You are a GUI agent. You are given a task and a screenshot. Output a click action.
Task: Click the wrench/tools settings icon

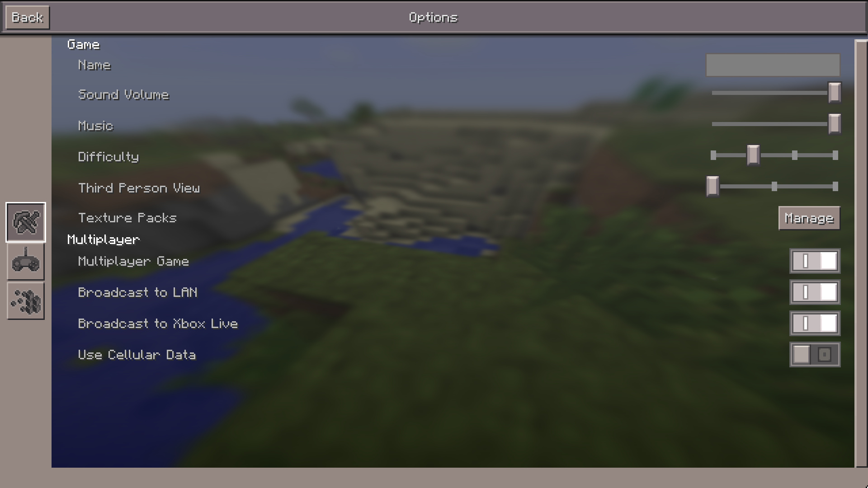coord(25,221)
